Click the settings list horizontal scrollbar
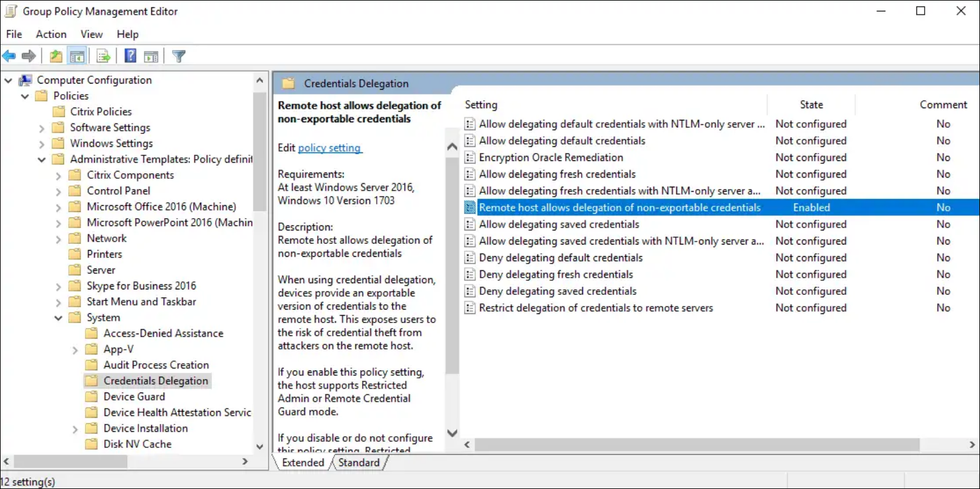 click(x=697, y=444)
